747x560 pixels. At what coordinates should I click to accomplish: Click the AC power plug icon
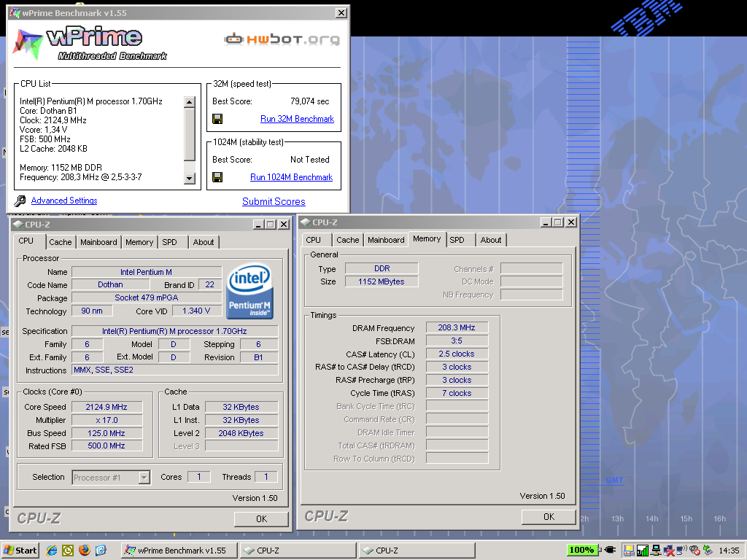(x=611, y=550)
